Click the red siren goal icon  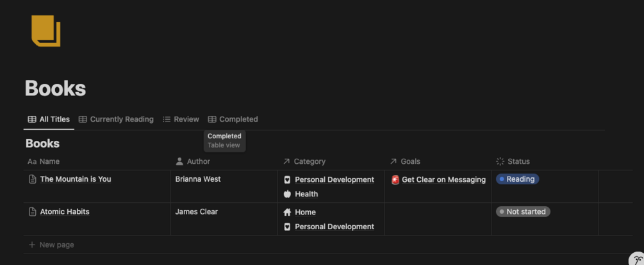pos(395,180)
